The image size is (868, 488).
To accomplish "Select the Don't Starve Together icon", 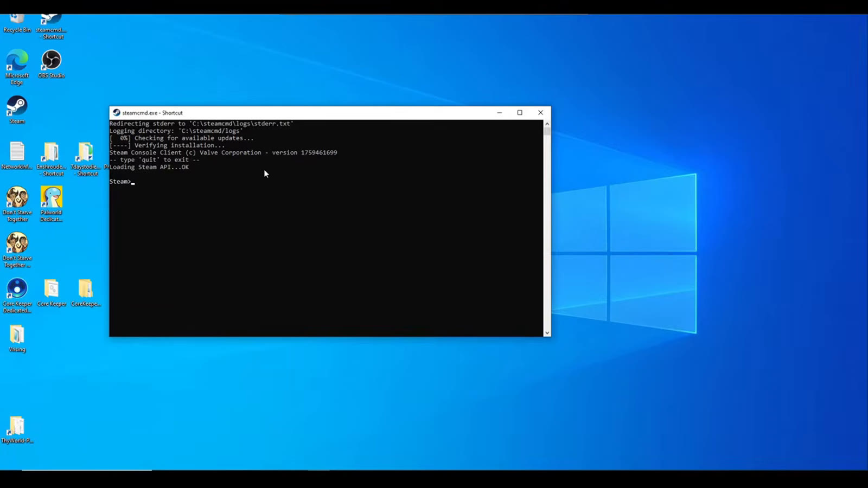I will pos(17,204).
